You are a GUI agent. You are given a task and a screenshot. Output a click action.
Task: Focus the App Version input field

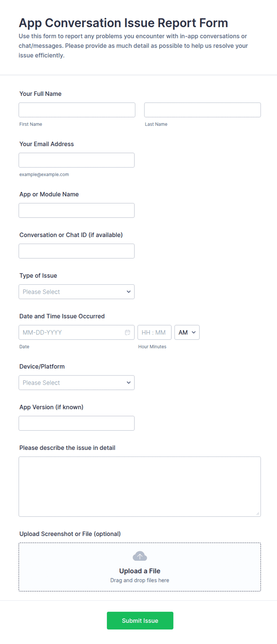point(77,423)
